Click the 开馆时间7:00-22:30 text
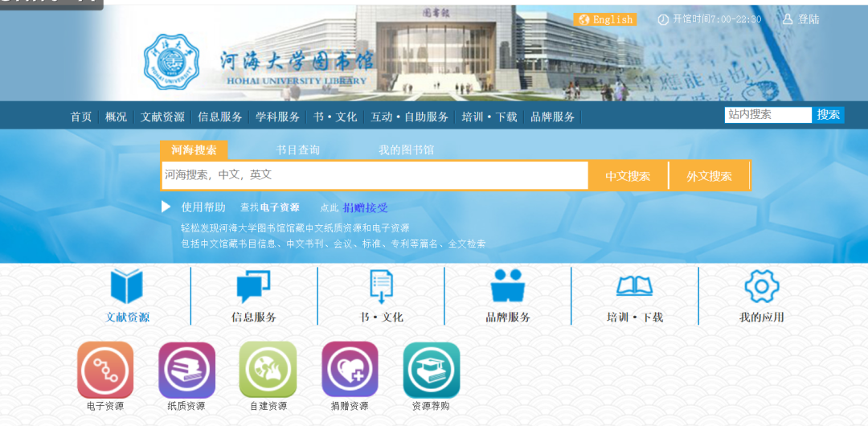This screenshot has height=426, width=868. click(x=717, y=19)
